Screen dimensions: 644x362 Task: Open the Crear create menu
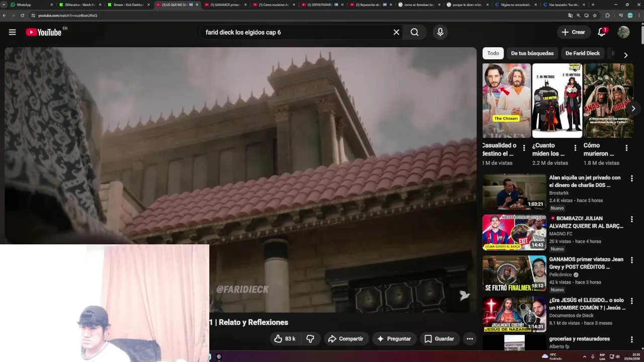pyautogui.click(x=574, y=32)
